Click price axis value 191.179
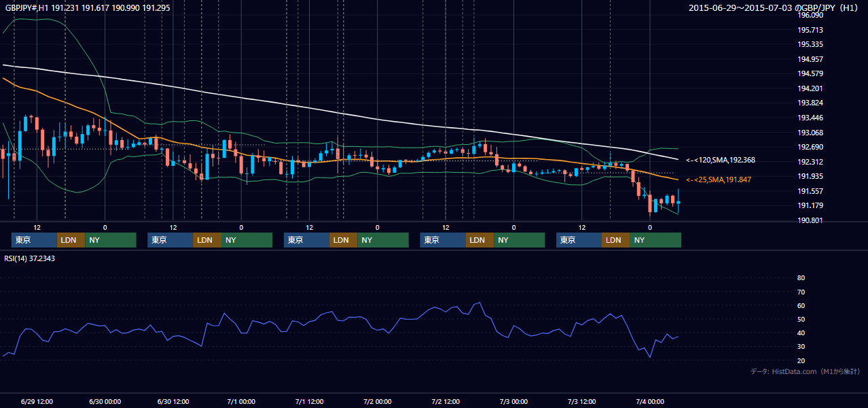The width and height of the screenshot is (868, 408). coord(810,205)
